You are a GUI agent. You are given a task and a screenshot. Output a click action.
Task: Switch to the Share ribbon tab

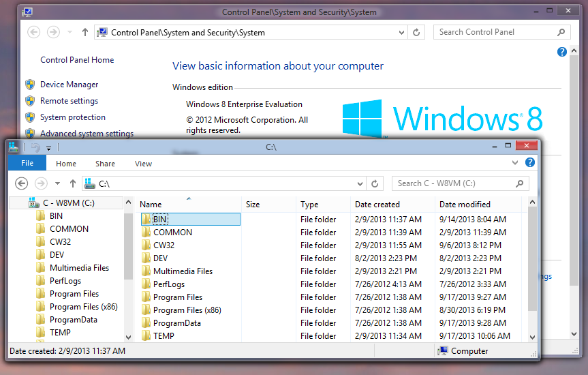tap(105, 164)
